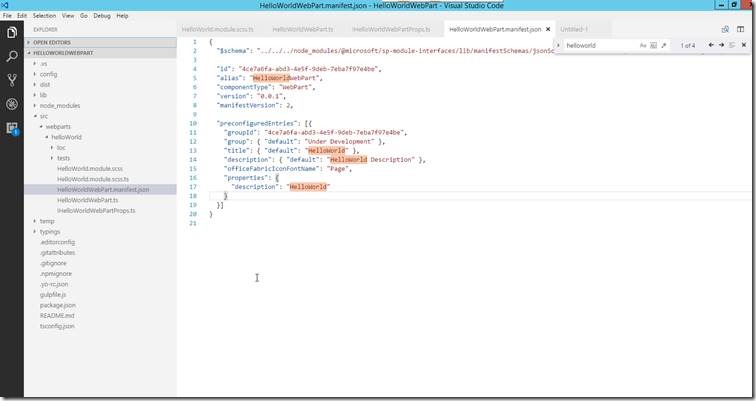Open the Explorer view in activity bar

12,32
